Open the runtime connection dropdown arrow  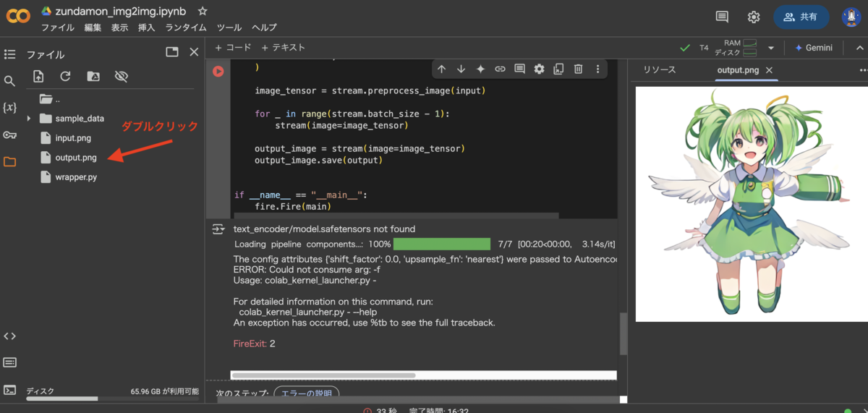pyautogui.click(x=771, y=48)
